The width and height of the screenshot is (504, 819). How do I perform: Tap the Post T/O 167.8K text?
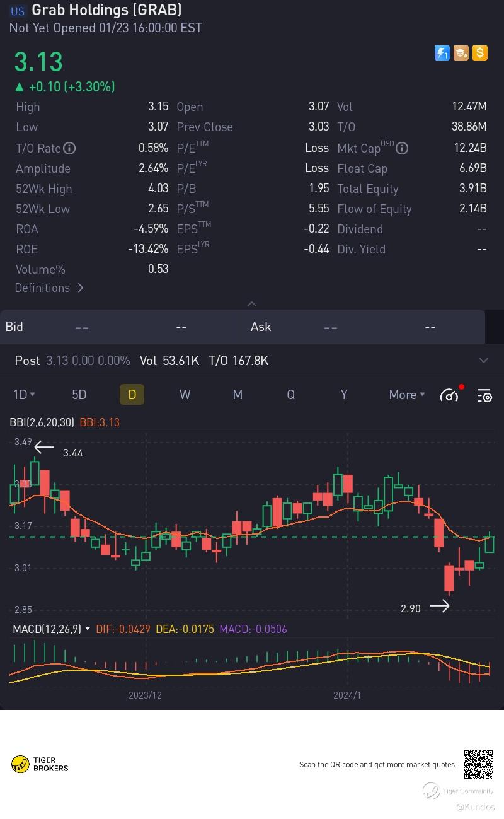(x=238, y=361)
